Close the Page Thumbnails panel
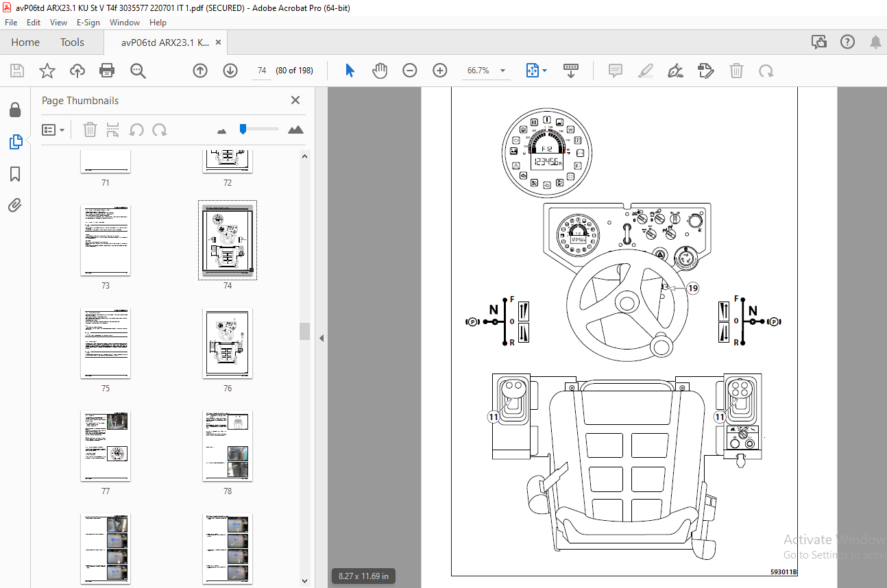Viewport: 887px width, 588px height. pyautogui.click(x=295, y=100)
